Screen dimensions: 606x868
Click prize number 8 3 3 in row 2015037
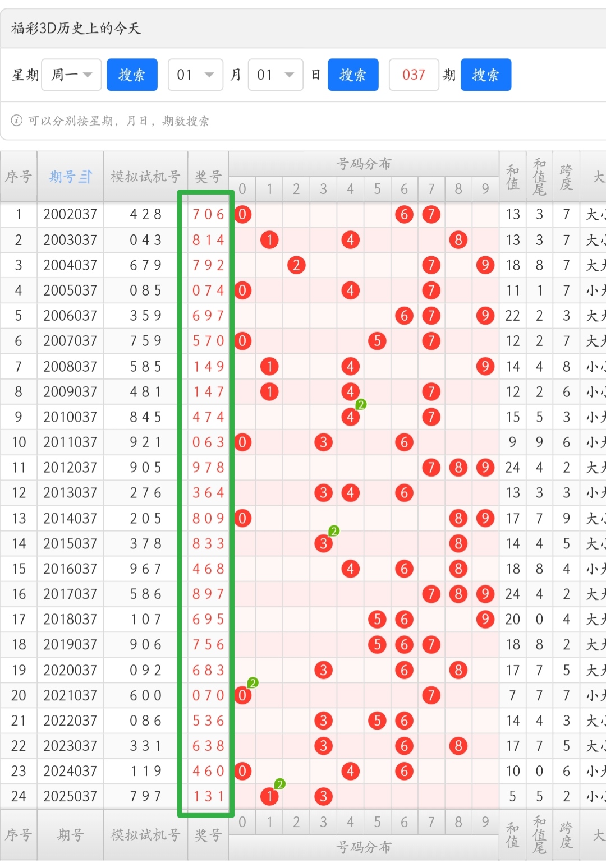(208, 543)
